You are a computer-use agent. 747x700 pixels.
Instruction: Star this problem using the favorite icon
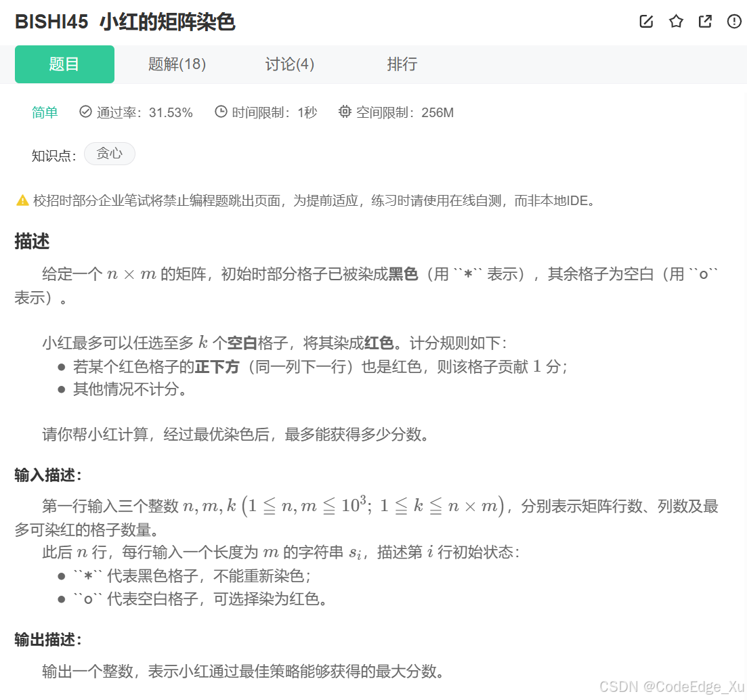pos(675,21)
